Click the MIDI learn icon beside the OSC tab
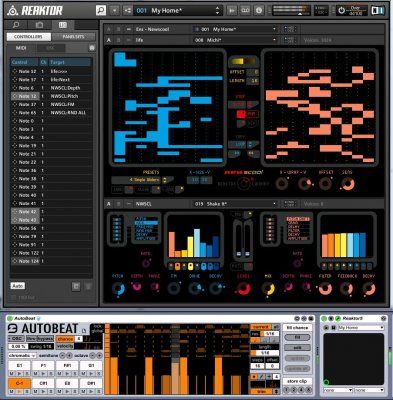Screen dimensions: 393x400 [92, 48]
